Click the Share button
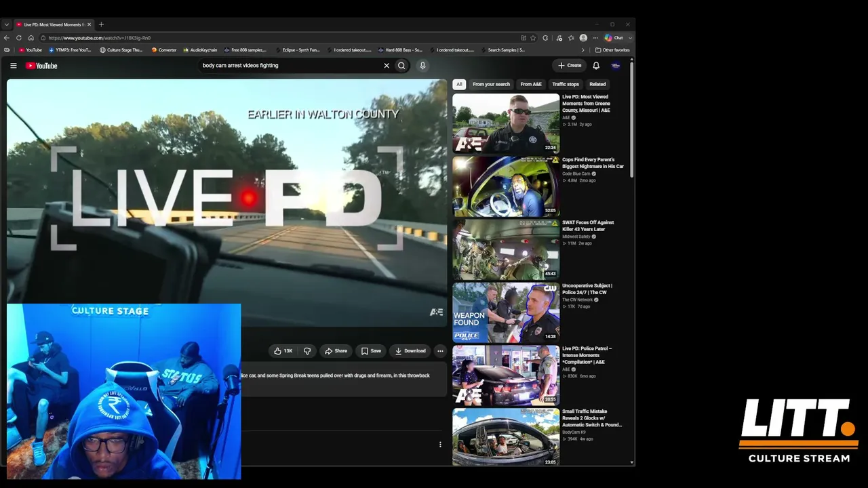This screenshot has width=868, height=488. [336, 351]
